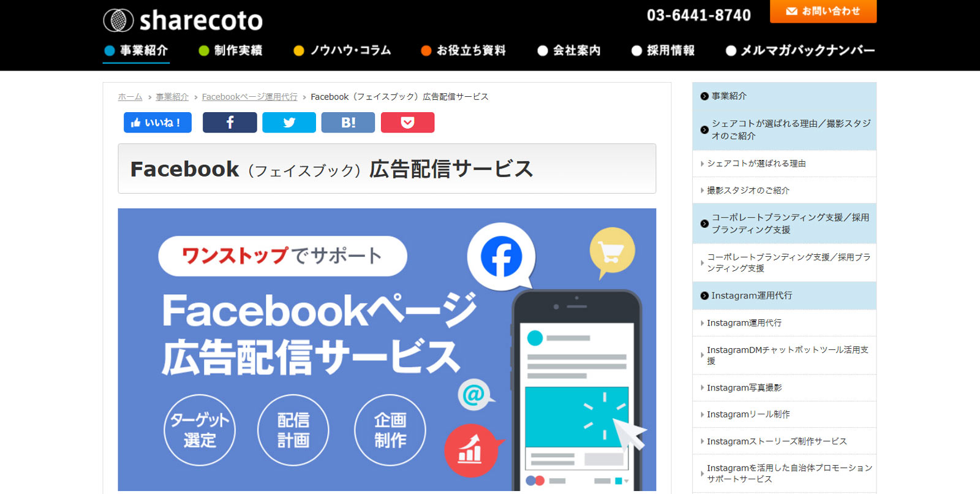Viewport: 980px width, 494px height.
Task: Select 採用情報 in the header menu
Action: click(663, 50)
